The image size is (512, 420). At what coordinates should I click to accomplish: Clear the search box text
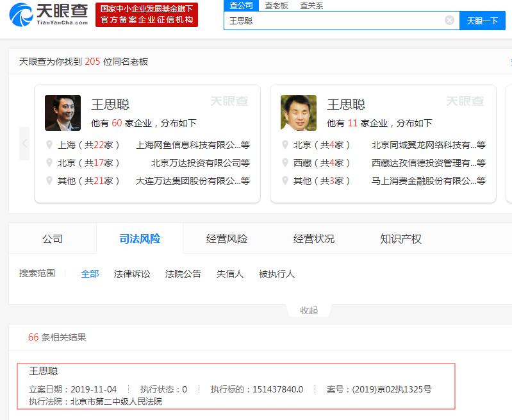449,21
